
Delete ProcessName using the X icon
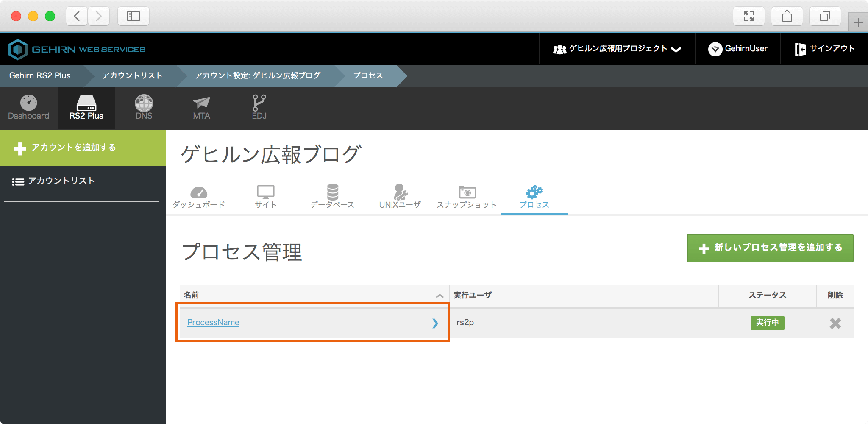[x=835, y=324]
